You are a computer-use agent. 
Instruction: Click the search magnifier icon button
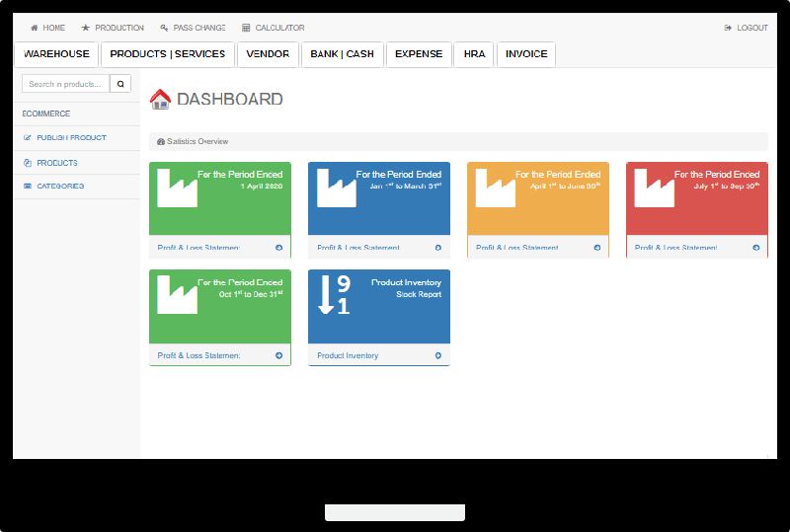pos(120,84)
